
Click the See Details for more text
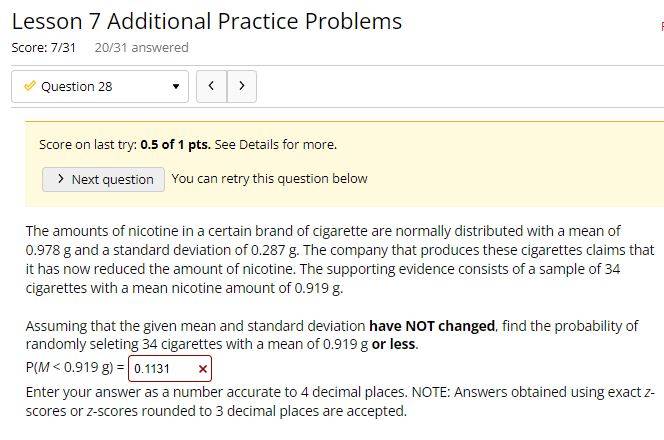[275, 145]
